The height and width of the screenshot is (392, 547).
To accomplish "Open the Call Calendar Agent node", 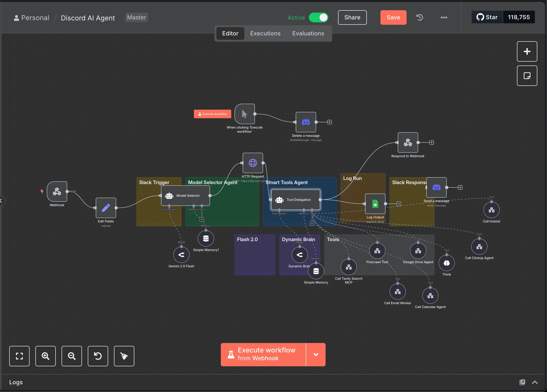I will point(430,296).
